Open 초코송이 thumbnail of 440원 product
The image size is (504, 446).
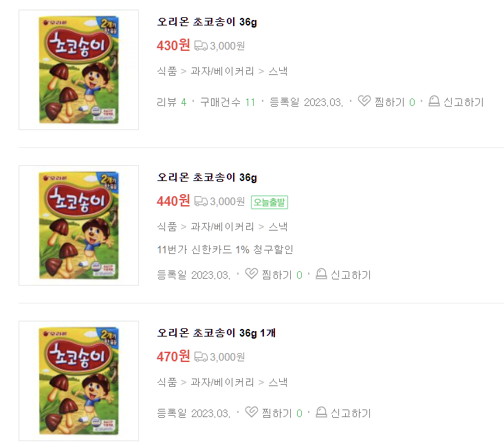tap(79, 225)
